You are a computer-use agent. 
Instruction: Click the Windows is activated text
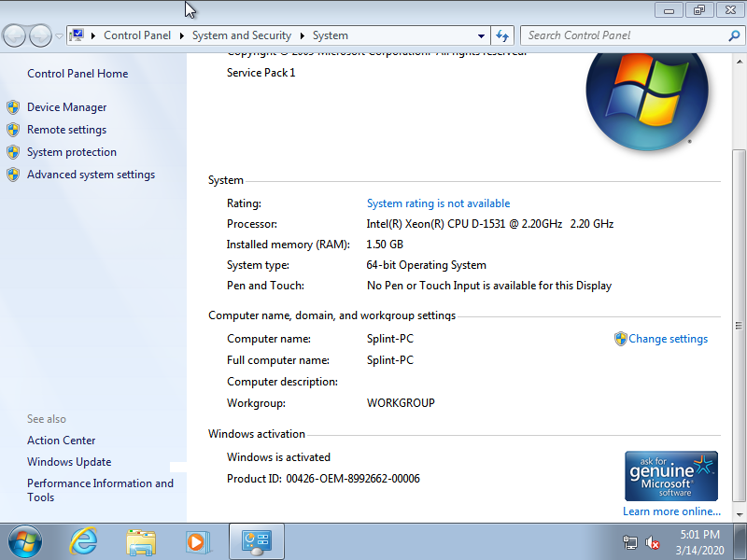[x=278, y=457]
